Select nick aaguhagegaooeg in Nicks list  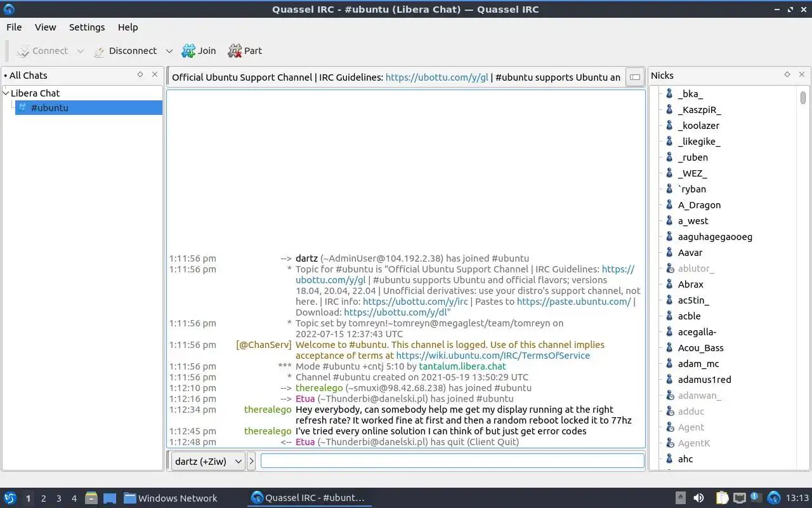[715, 237]
